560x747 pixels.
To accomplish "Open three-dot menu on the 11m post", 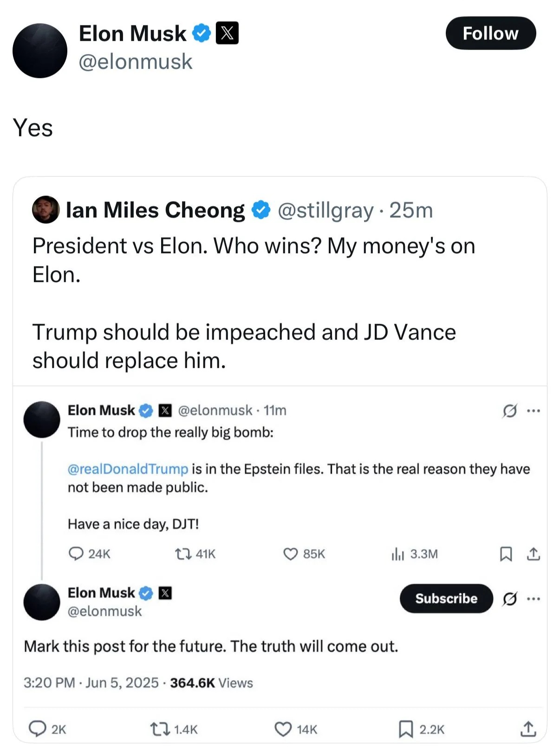I will [x=534, y=411].
